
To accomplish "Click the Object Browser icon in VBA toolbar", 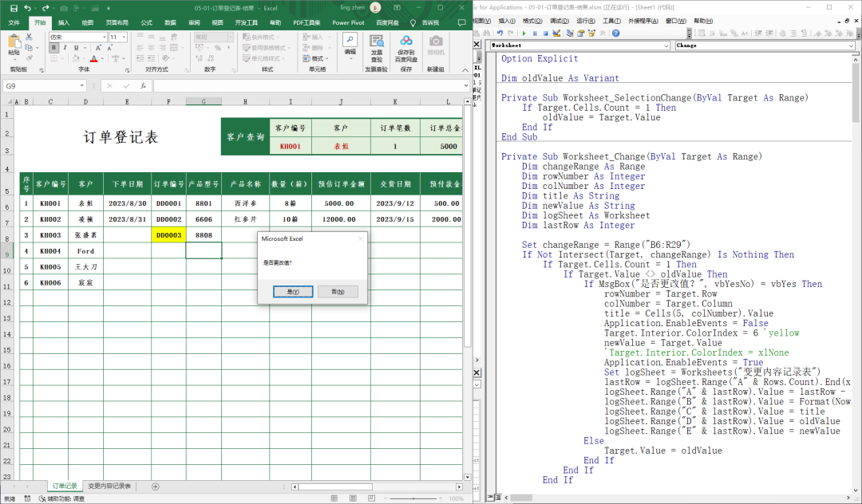I will coord(591,33).
